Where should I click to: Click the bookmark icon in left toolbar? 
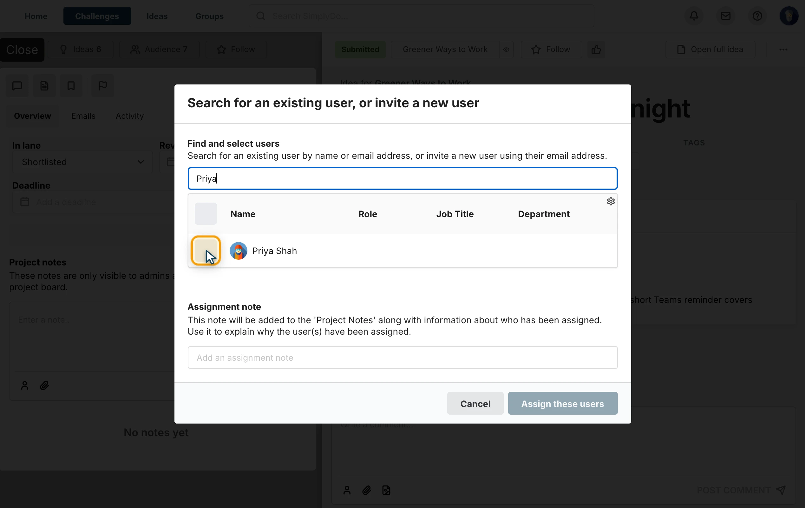tap(71, 86)
